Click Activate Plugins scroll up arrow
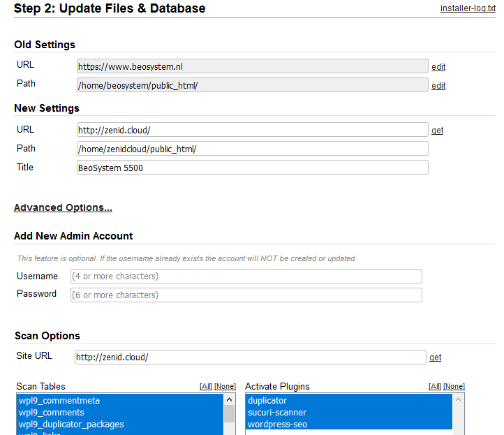 tap(459, 399)
